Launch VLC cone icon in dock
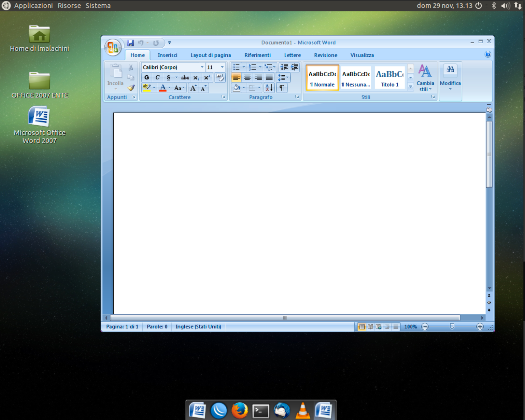Screen dimensions: 525x420 [303, 410]
